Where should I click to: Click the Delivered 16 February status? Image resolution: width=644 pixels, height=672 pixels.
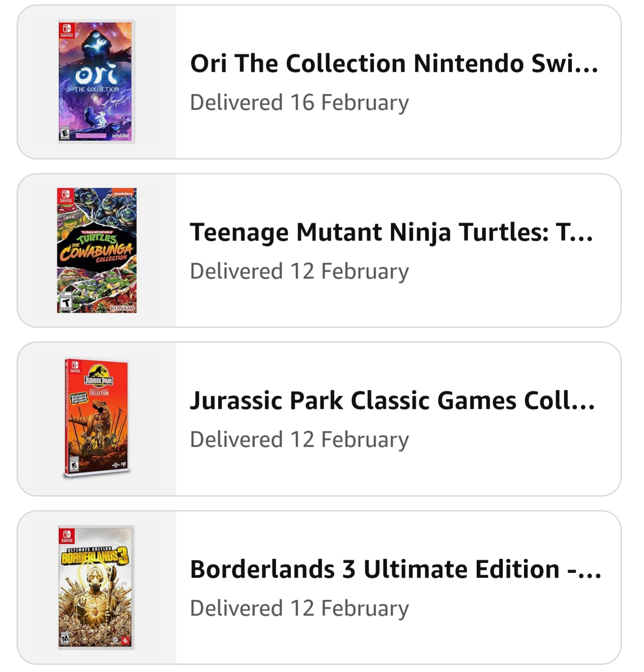click(x=299, y=102)
